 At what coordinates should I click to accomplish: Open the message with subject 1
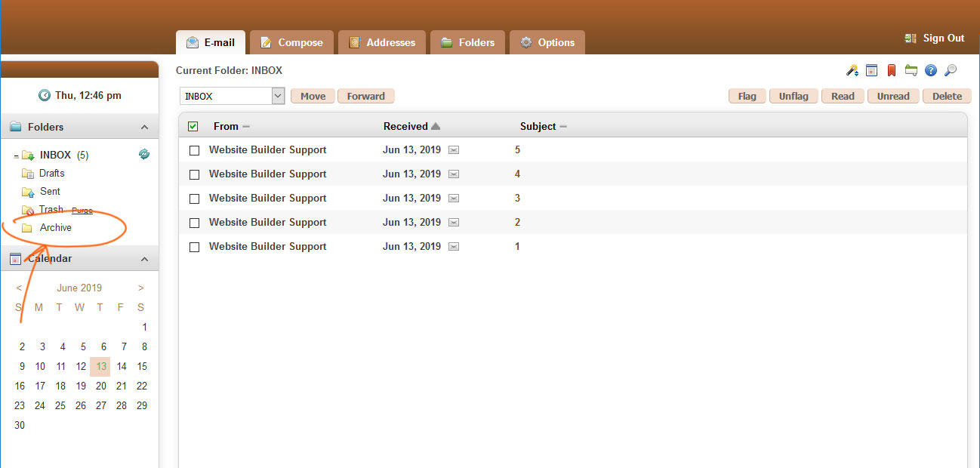coord(517,247)
